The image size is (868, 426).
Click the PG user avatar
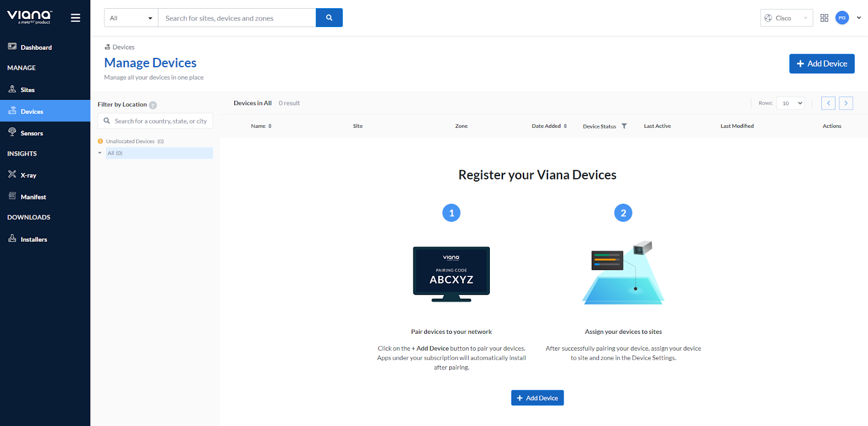coord(842,18)
